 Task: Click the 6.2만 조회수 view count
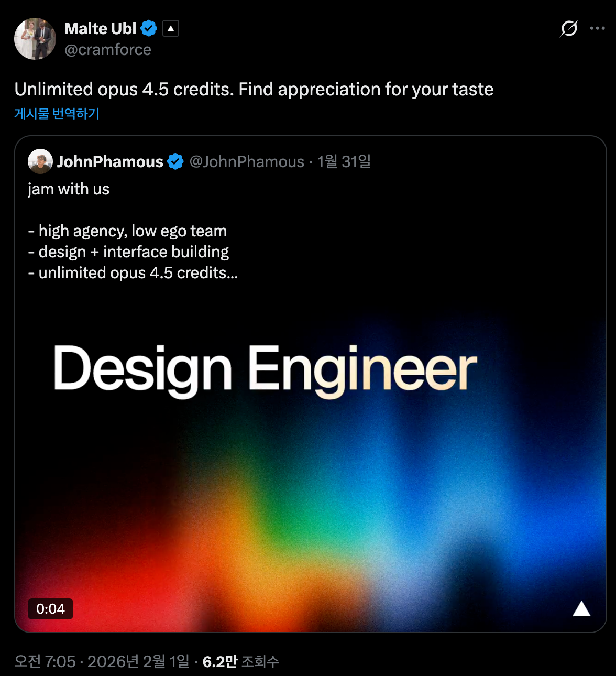click(241, 661)
